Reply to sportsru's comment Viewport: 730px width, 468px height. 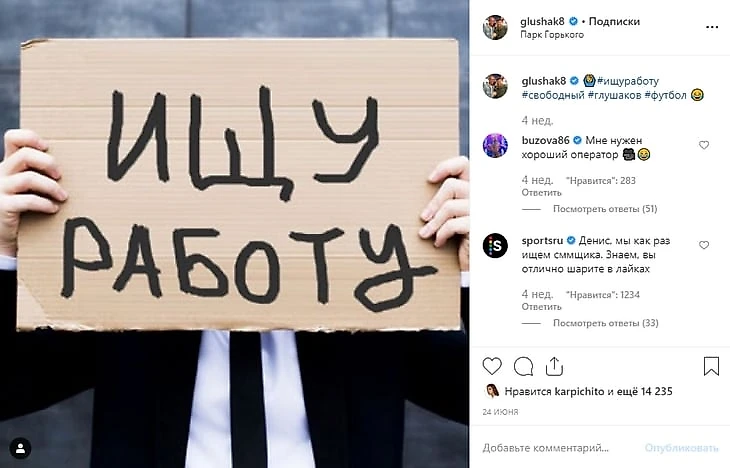pos(541,307)
